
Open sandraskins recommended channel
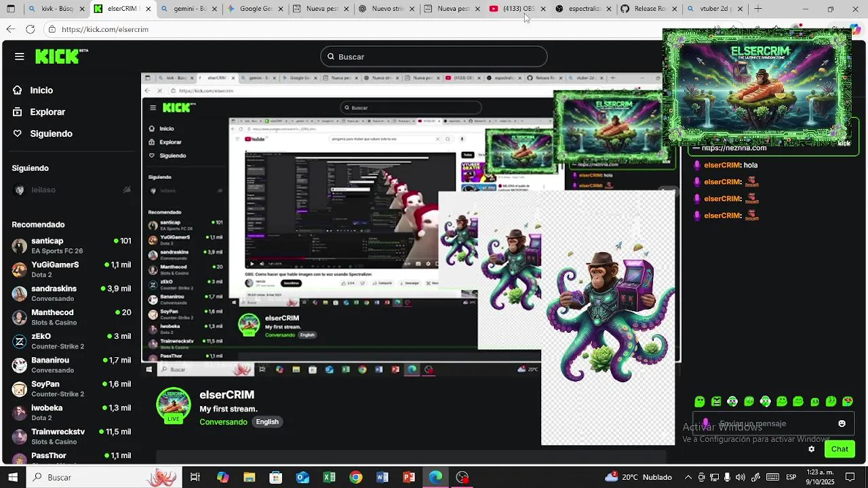71,293
